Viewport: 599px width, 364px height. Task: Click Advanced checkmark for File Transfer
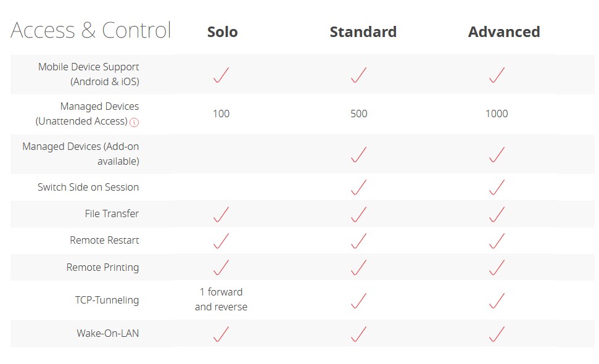click(497, 214)
